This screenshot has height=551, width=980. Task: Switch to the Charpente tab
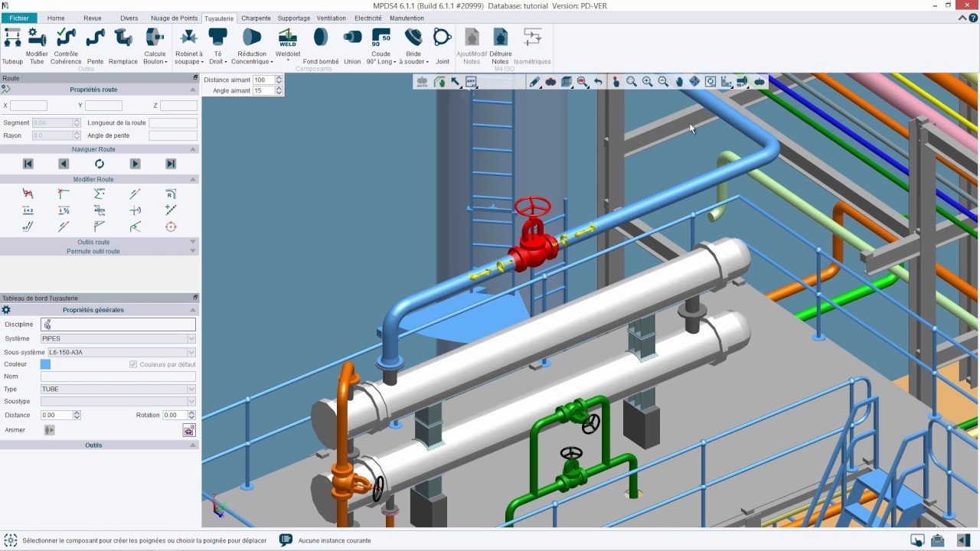tap(256, 18)
